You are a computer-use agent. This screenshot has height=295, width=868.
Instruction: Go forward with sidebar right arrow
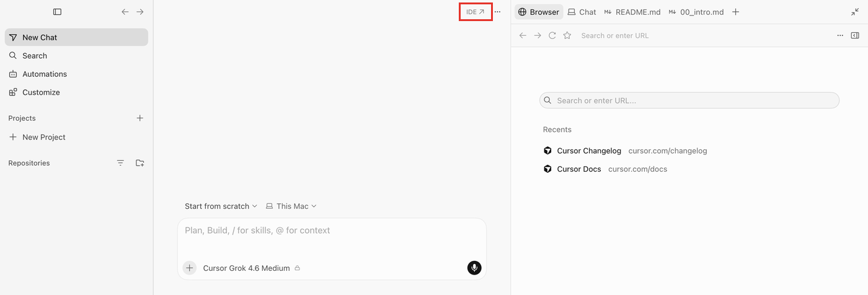(140, 12)
